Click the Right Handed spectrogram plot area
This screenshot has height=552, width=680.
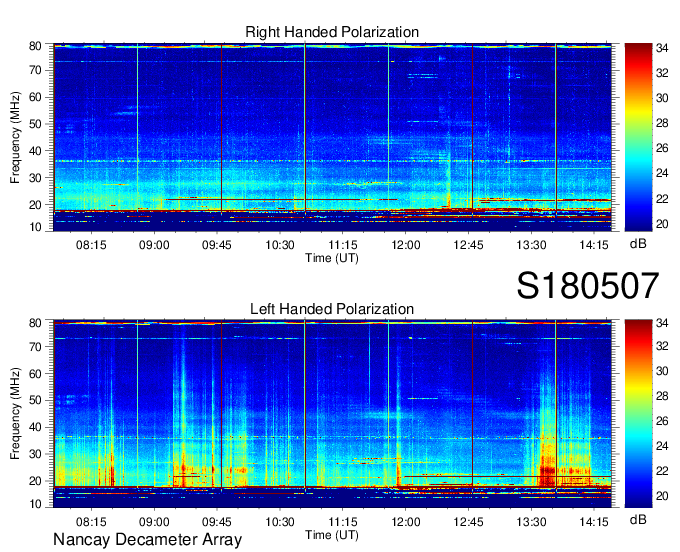click(332, 137)
